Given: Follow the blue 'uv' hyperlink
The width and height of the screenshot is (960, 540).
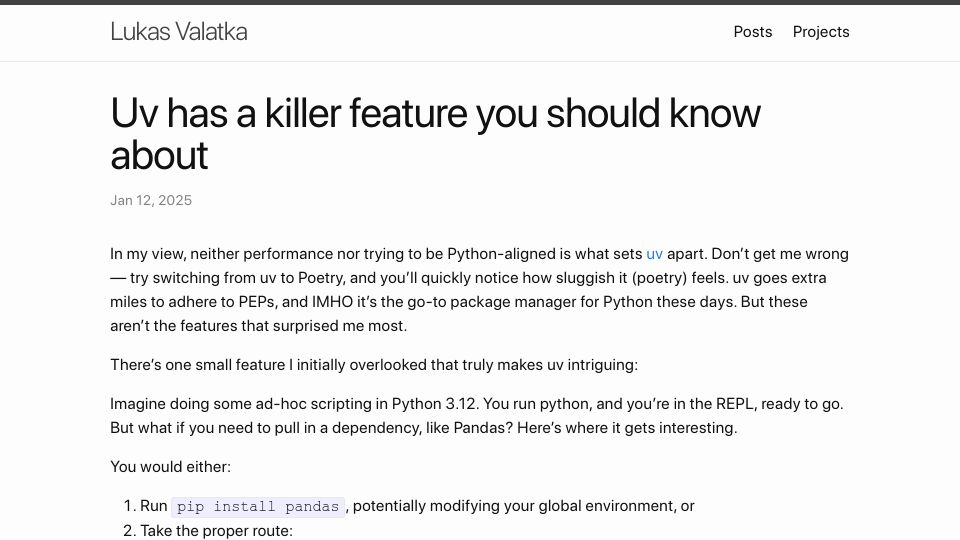Looking at the screenshot, I should [x=654, y=254].
